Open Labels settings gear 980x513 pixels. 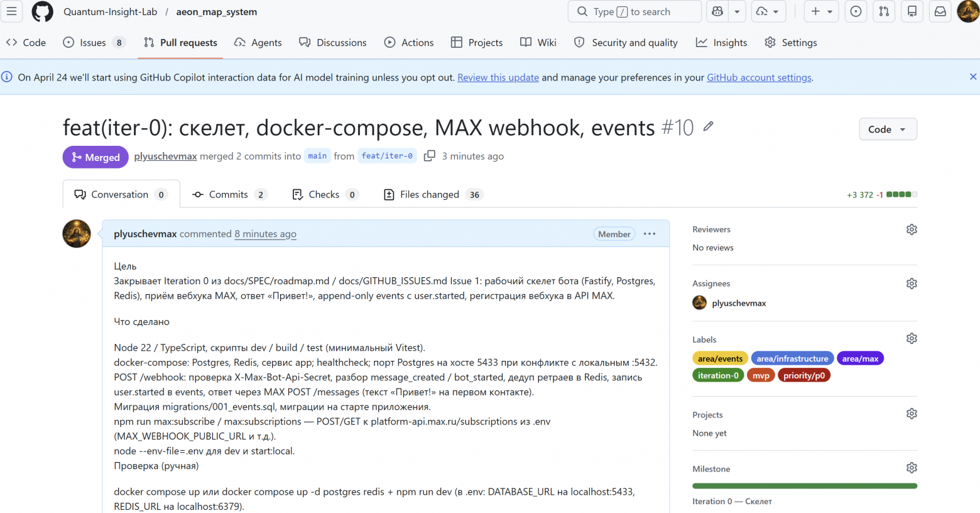pos(912,339)
